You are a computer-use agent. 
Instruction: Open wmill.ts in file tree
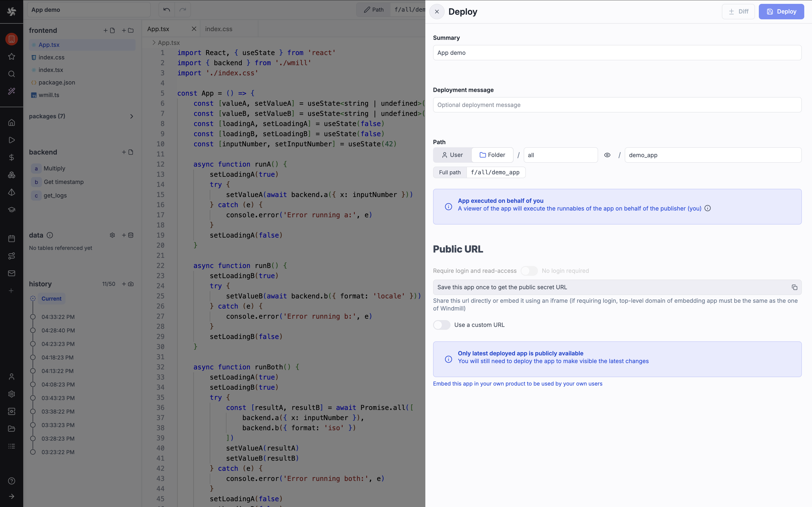tap(49, 95)
